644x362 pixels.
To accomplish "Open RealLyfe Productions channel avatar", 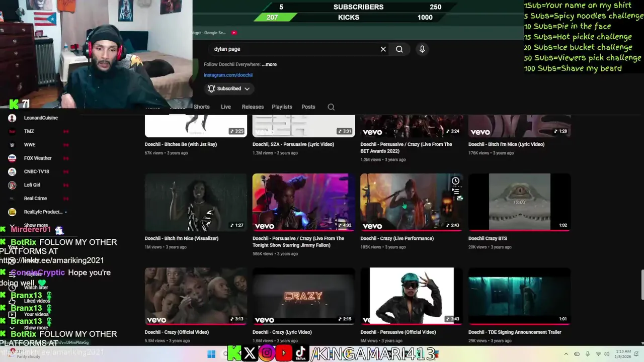I will (x=12, y=212).
